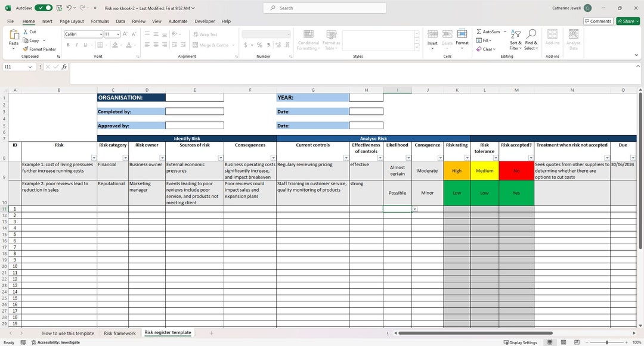Click the Share button
Viewport: 644px width, 346px height.
(x=627, y=21)
